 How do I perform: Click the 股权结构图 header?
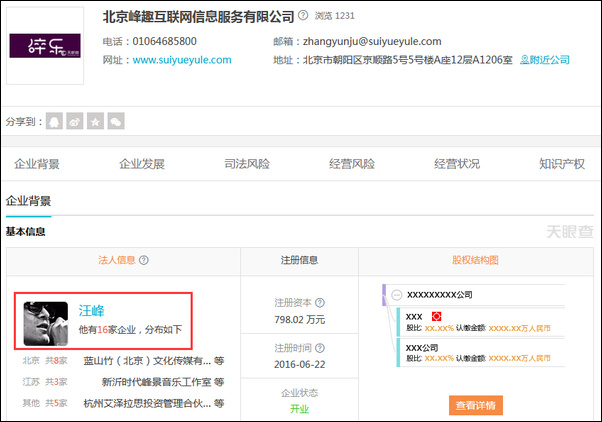pos(475,260)
